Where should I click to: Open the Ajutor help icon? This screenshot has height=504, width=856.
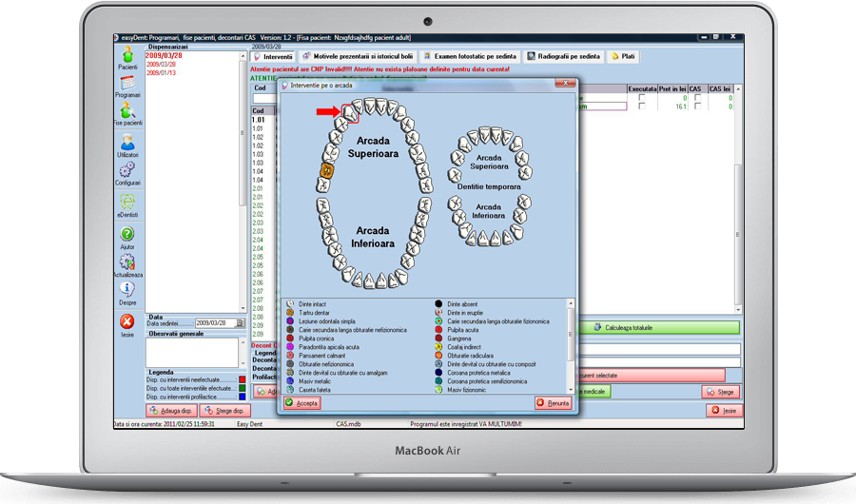tap(126, 234)
